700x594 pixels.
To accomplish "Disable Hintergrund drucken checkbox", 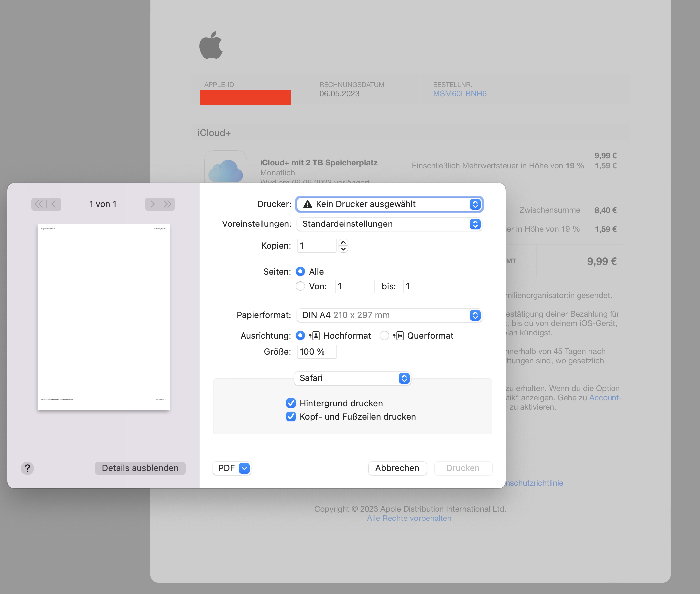I will 291,403.
